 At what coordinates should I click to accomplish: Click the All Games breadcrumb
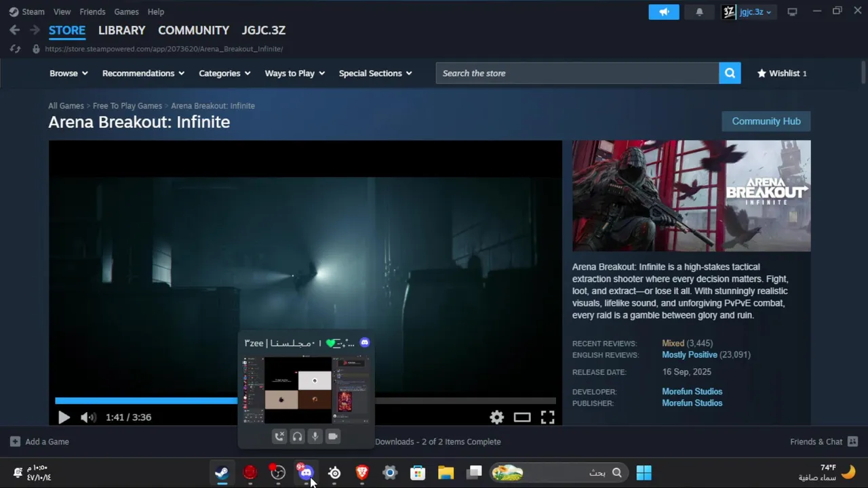click(x=66, y=106)
